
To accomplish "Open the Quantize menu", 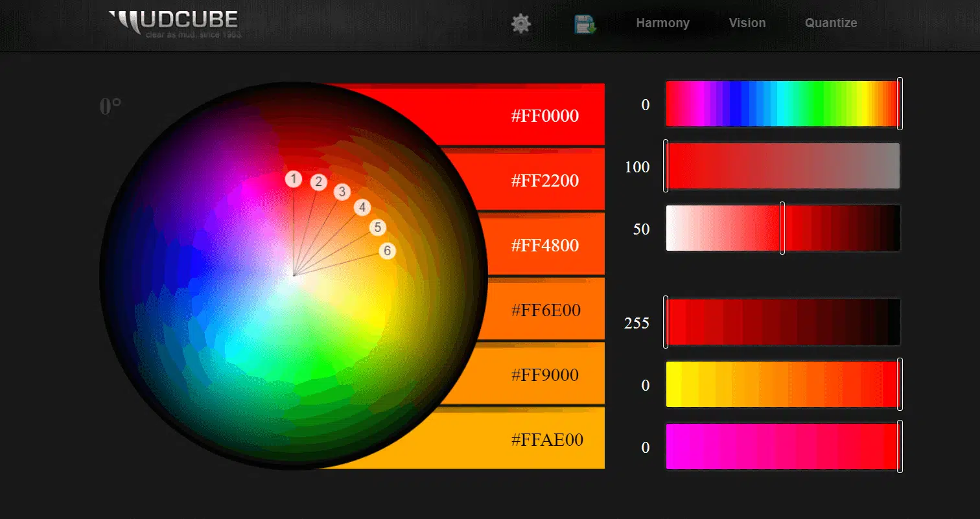I will (830, 23).
